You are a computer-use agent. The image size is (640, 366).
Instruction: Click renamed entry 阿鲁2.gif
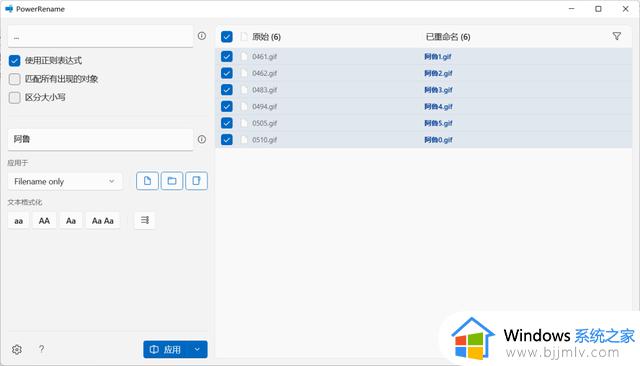438,73
